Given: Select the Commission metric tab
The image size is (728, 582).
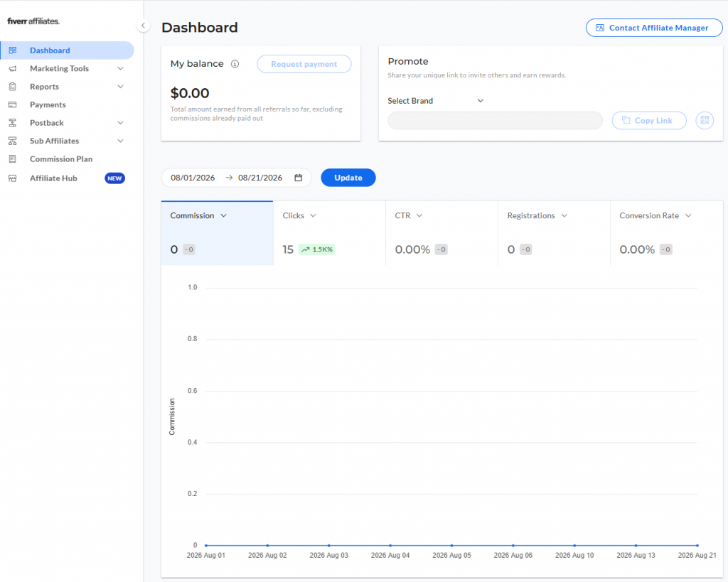Looking at the screenshot, I should tap(218, 233).
